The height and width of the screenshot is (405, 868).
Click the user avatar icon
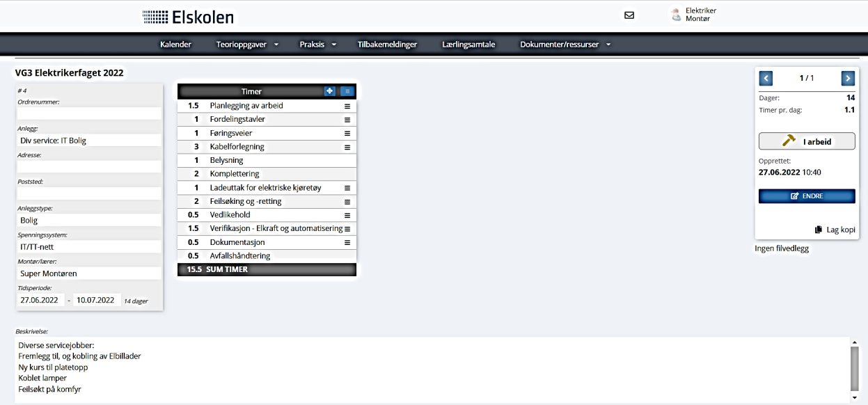(x=674, y=15)
